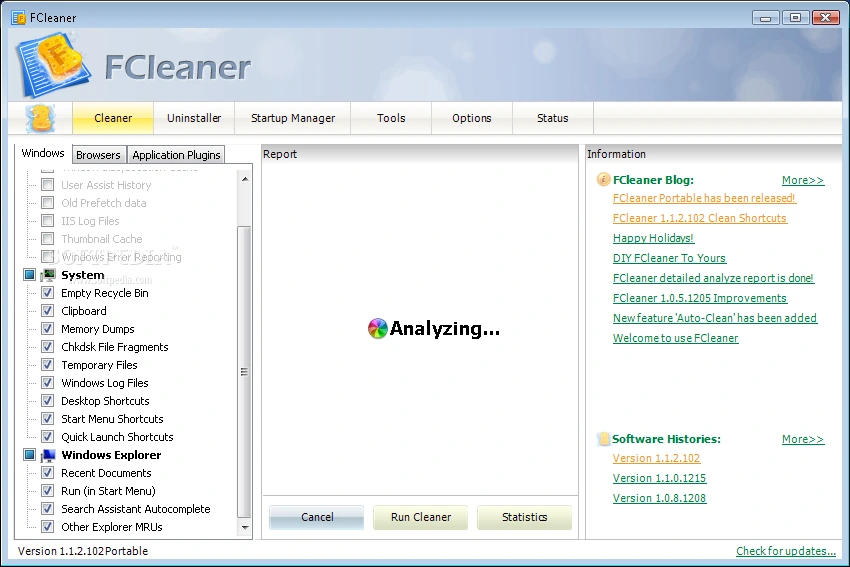Toggle the Windows Explorer group checkbox
This screenshot has width=850, height=567.
29,455
